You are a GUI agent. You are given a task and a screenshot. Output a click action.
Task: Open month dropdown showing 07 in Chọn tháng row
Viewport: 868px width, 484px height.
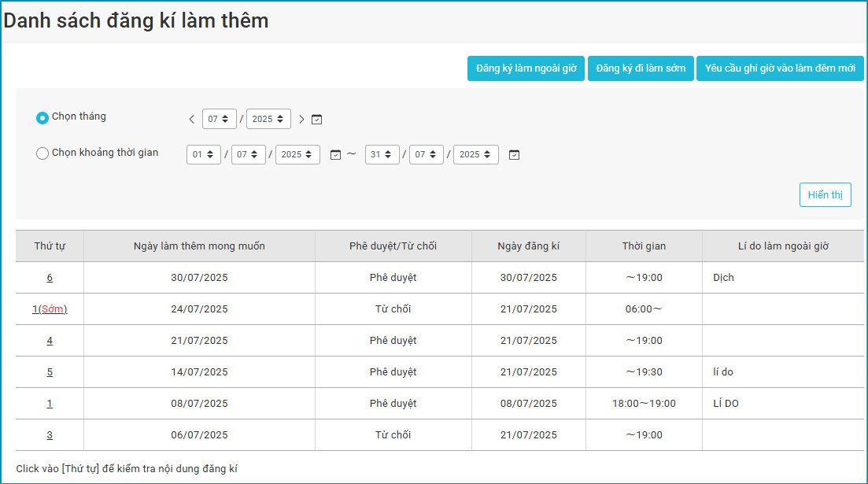click(x=219, y=119)
